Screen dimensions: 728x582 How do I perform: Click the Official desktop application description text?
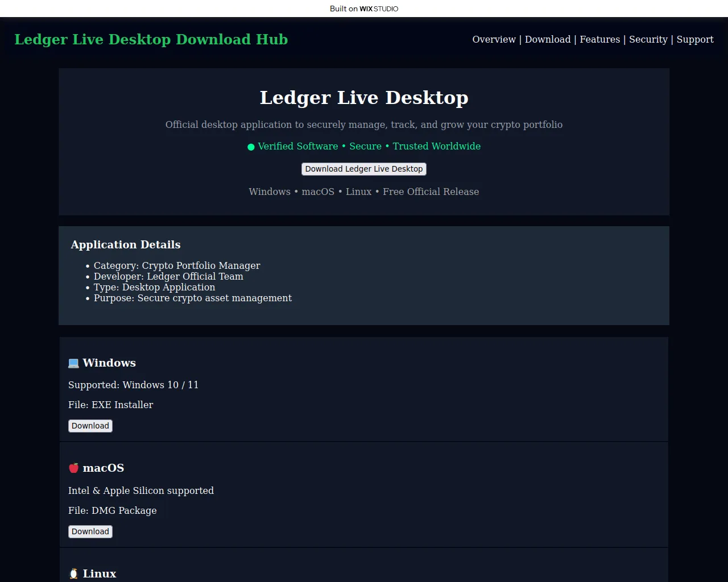tap(364, 124)
